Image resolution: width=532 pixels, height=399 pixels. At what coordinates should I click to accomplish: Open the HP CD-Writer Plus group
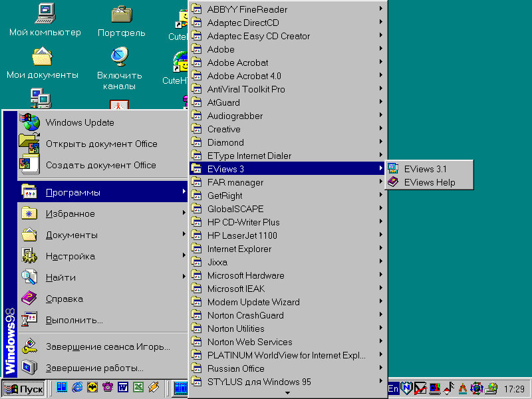[288, 222]
